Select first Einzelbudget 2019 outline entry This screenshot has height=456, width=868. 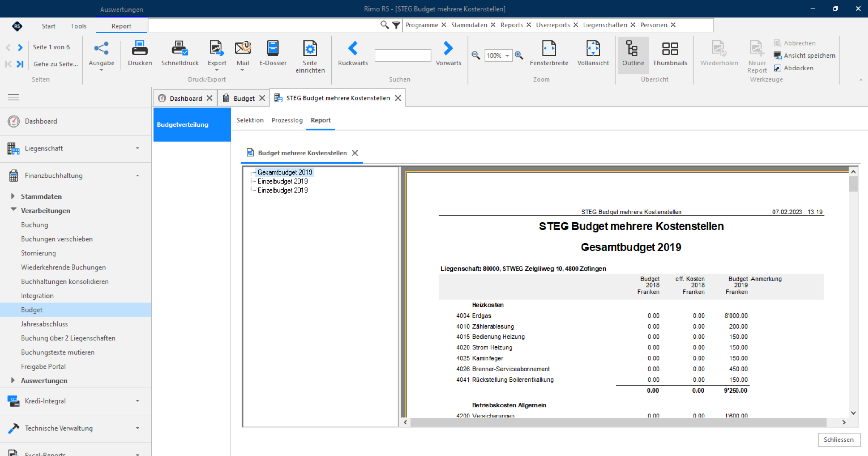click(x=282, y=181)
